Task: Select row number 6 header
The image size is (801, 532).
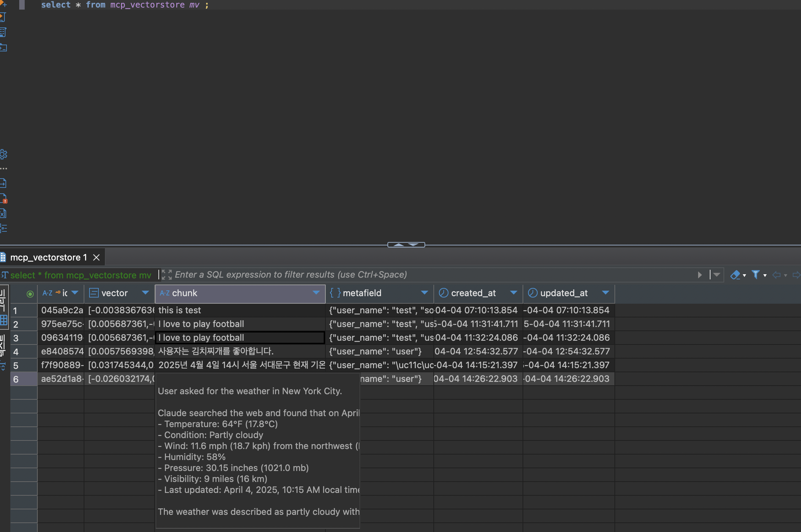Action: [x=24, y=379]
